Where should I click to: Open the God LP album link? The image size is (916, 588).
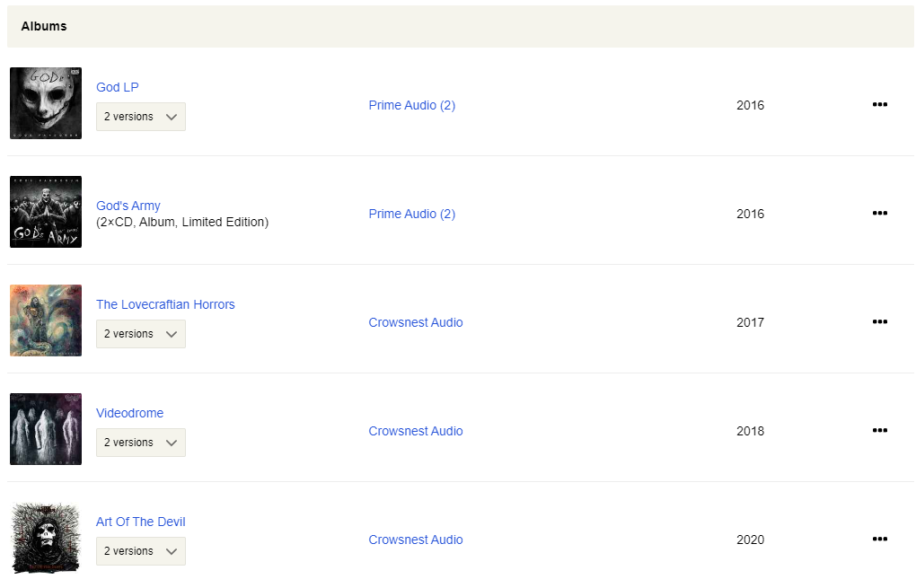coord(118,87)
